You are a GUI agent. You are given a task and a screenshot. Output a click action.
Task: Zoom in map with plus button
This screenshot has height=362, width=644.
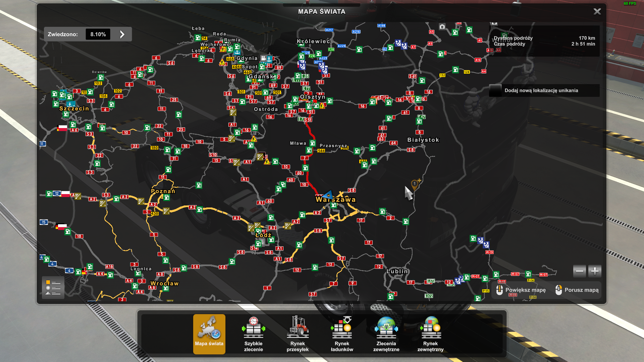click(595, 271)
